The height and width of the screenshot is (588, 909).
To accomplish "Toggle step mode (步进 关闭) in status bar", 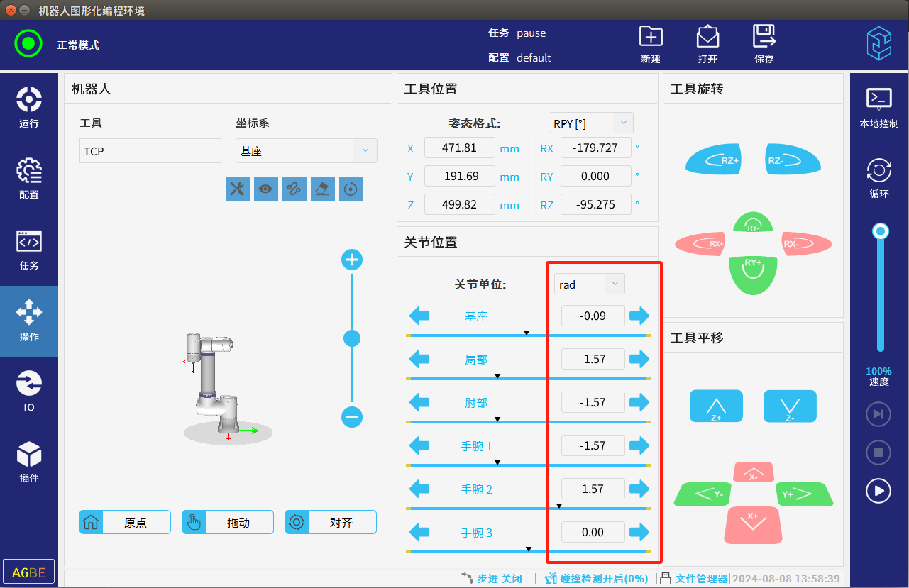I will pyautogui.click(x=491, y=579).
